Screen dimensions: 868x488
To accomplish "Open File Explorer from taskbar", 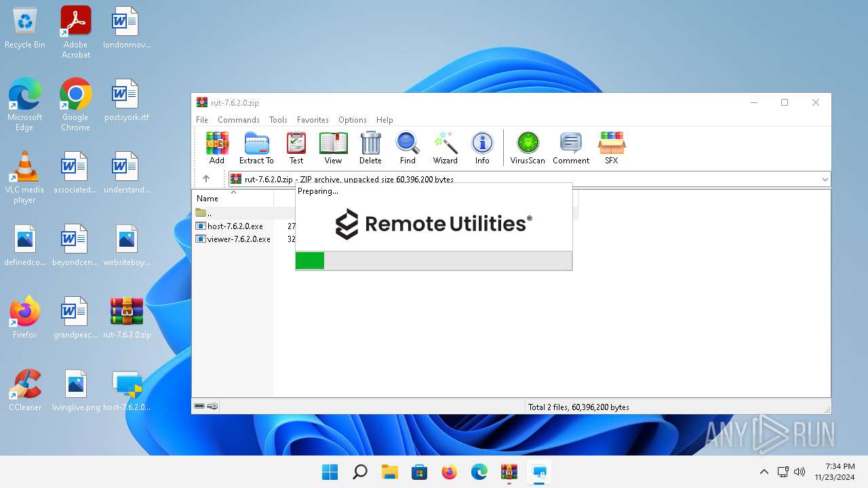I will point(390,472).
